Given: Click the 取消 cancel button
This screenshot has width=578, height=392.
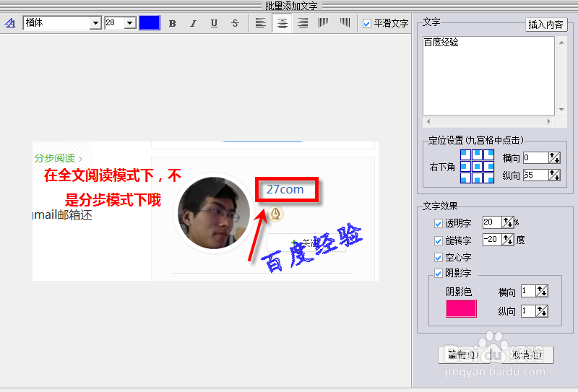Looking at the screenshot, I should click(527, 354).
